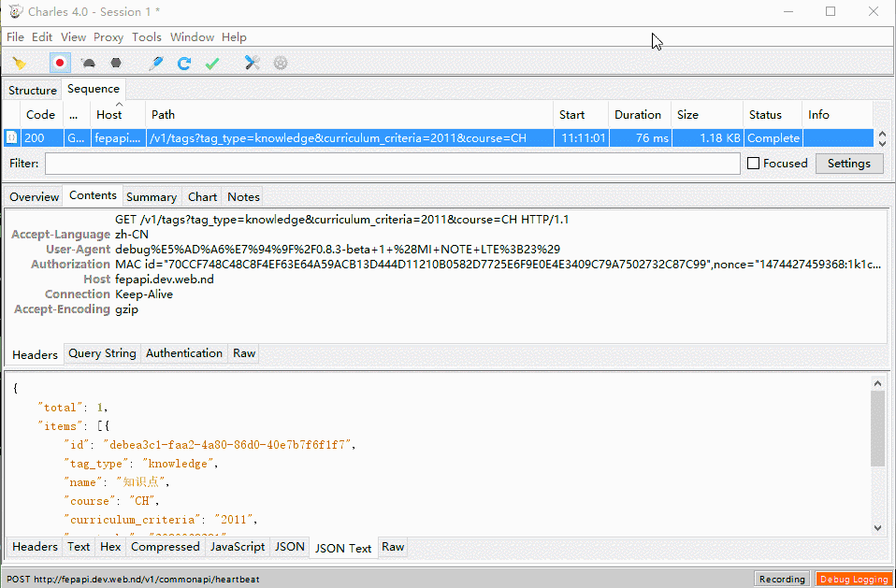The height and width of the screenshot is (588, 896).
Task: Select the Contents tab
Action: coord(93,195)
